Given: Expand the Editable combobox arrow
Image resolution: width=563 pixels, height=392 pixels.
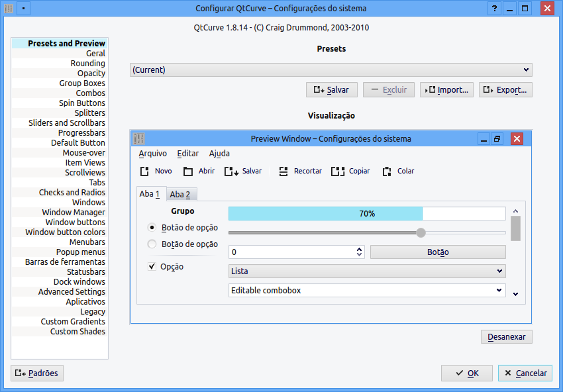Looking at the screenshot, I should (x=499, y=290).
